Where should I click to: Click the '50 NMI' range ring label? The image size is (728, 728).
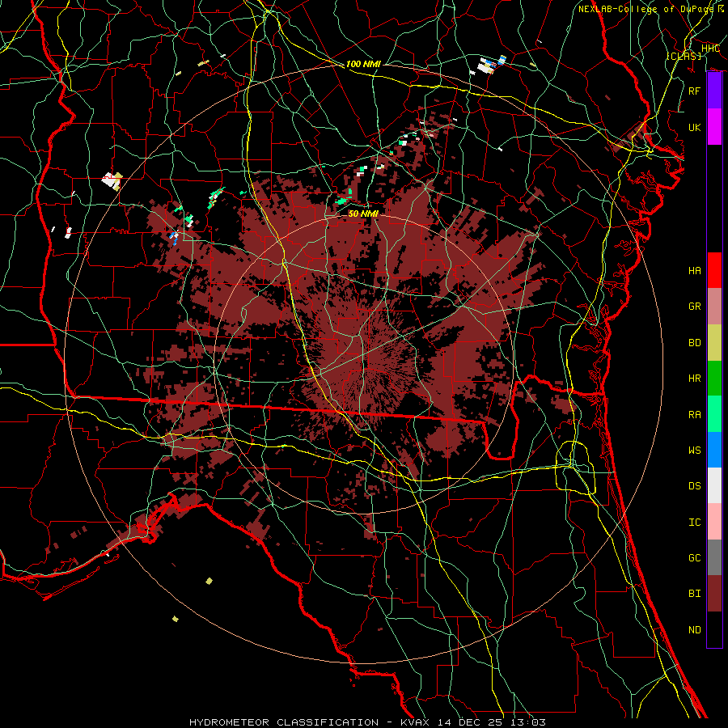[x=363, y=214]
